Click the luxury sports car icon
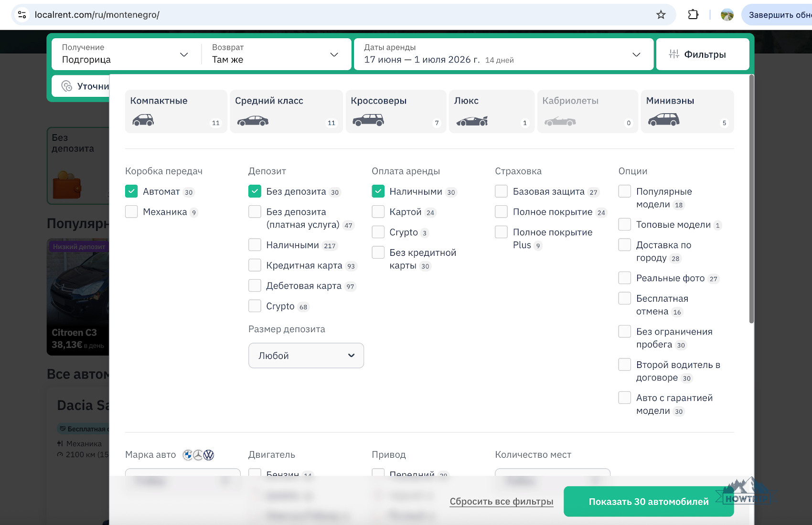Screen dimensions: 812x525 [472, 121]
